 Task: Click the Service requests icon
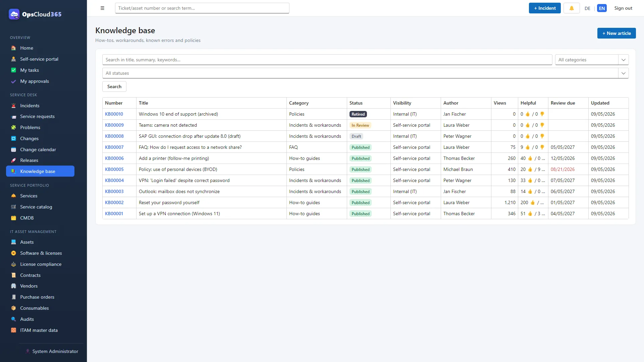(13, 117)
